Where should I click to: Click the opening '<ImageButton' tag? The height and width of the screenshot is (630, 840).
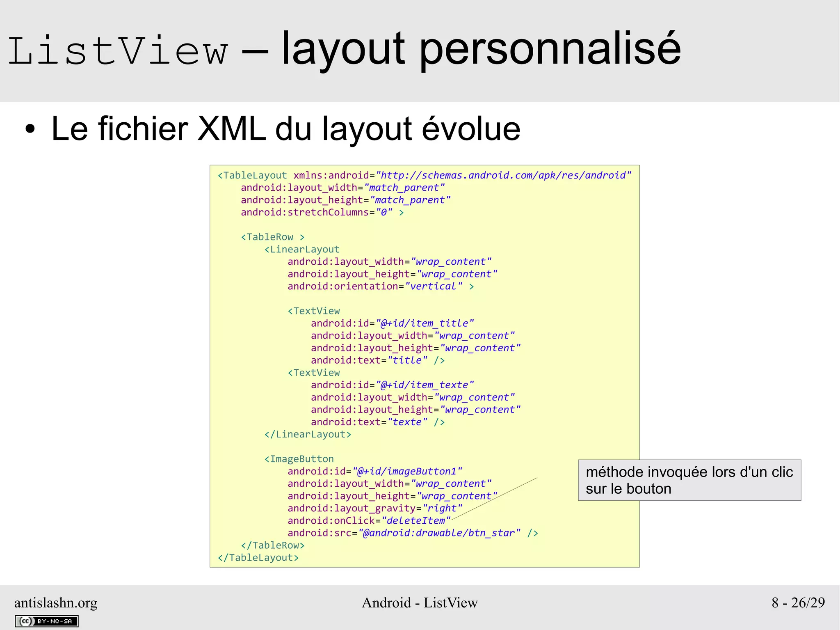coord(299,459)
